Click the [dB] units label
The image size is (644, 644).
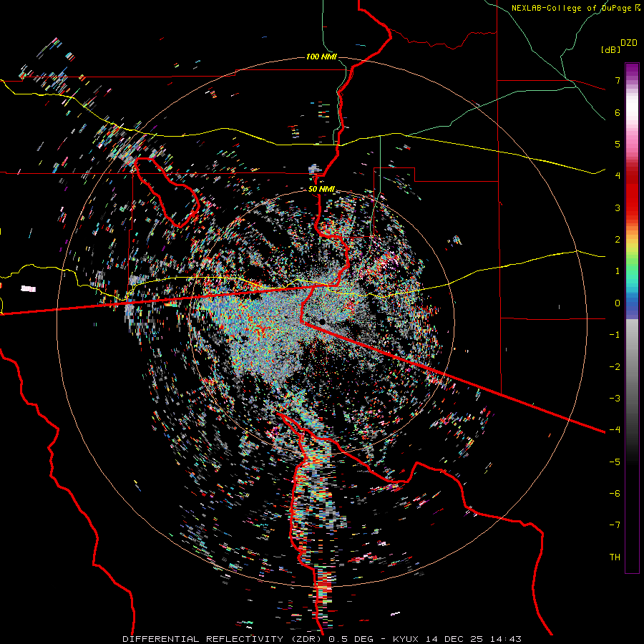pos(610,49)
